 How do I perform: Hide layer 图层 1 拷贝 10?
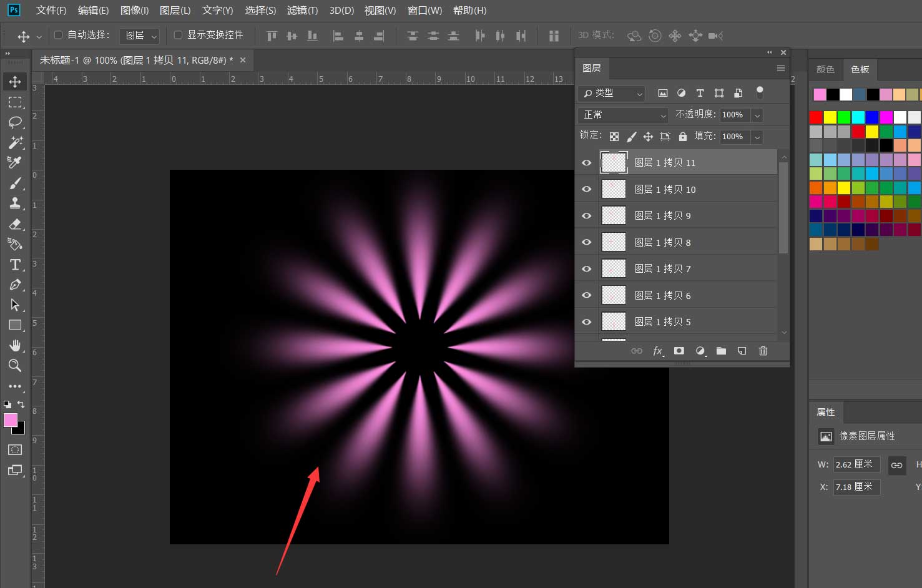pos(586,189)
